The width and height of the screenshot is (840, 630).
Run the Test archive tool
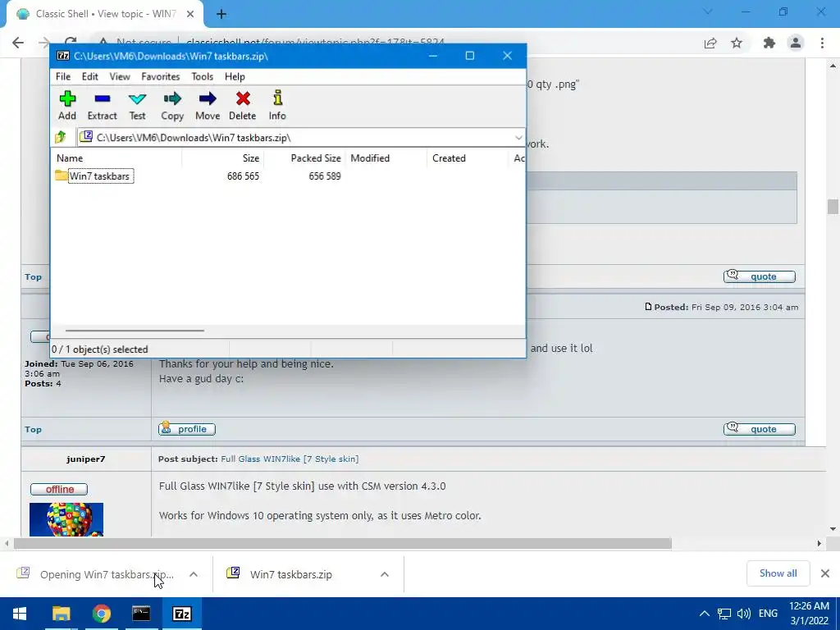coord(137,106)
